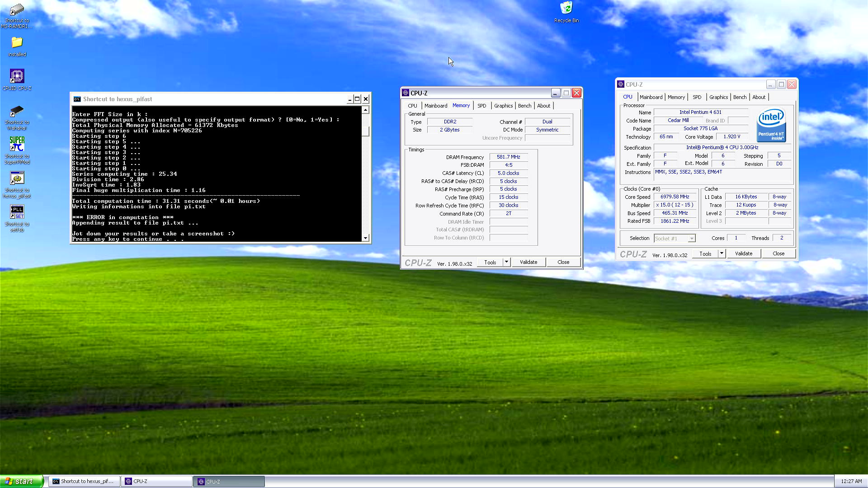
Task: Click the FSB:DRAM 4:5 value field
Action: pos(509,165)
